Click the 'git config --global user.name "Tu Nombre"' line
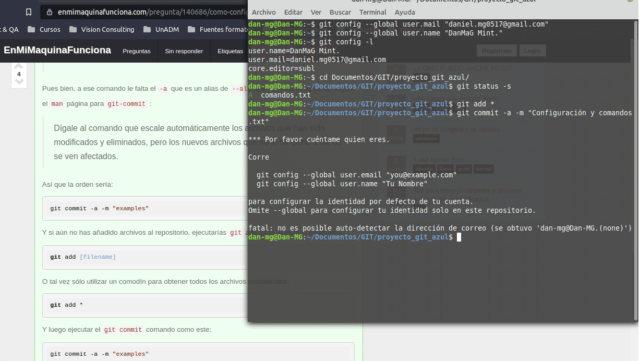The width and height of the screenshot is (640, 361). click(342, 184)
